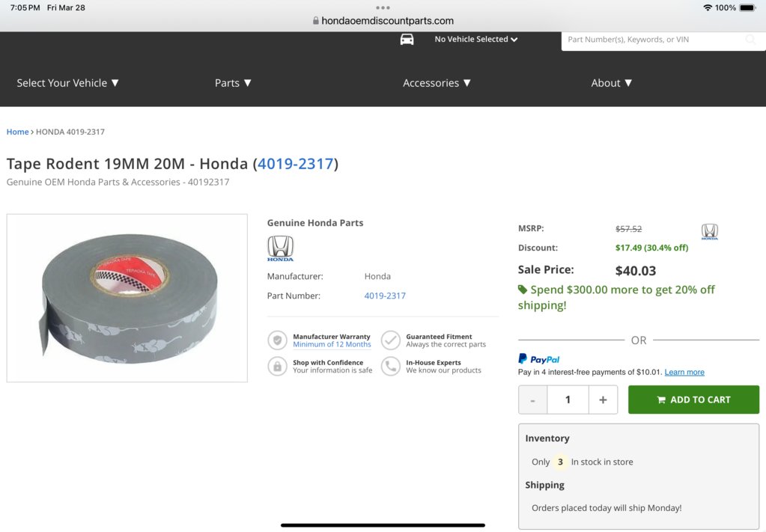Click the Genuine Honda Parts heading
This screenshot has width=766, height=532.
tap(315, 223)
